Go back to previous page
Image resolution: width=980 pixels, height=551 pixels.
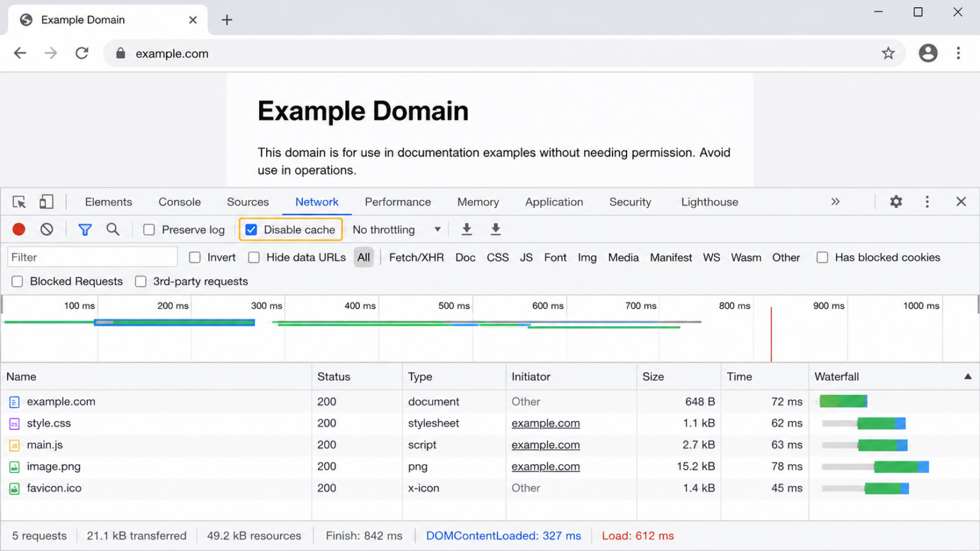(x=20, y=54)
